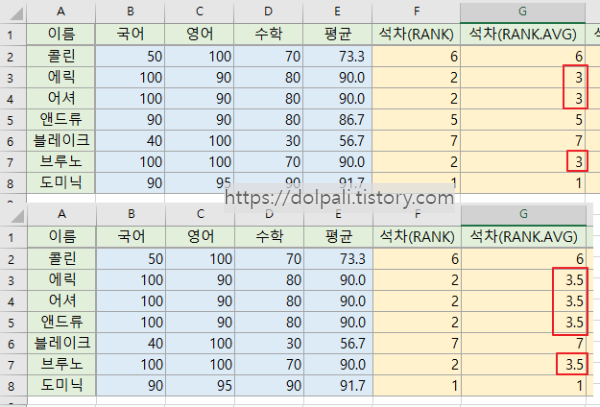This screenshot has height=407, width=600.
Task: Select column A header in the lower sheet
Action: [62, 215]
